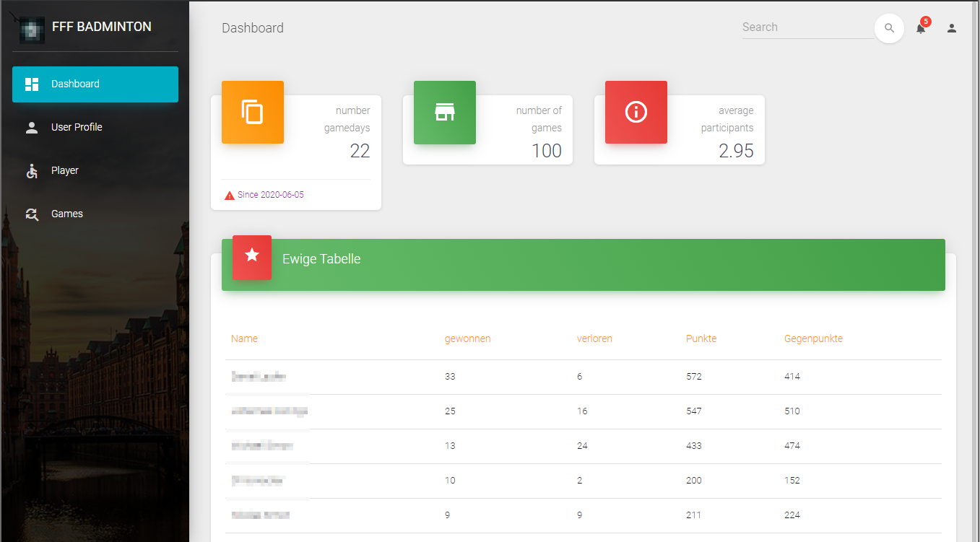Click the orange gamedays copy icon
Screen dimensions: 980x542
(252, 113)
